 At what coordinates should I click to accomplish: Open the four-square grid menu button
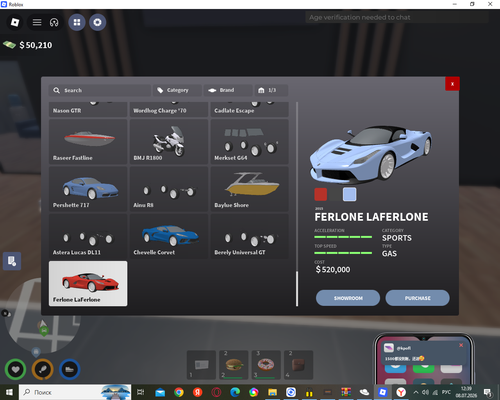[77, 22]
